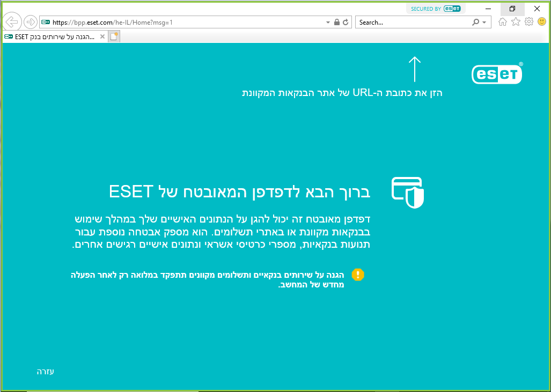This screenshot has width=551, height=392.
Task: Go back with the browser Back arrow
Action: tap(12, 22)
